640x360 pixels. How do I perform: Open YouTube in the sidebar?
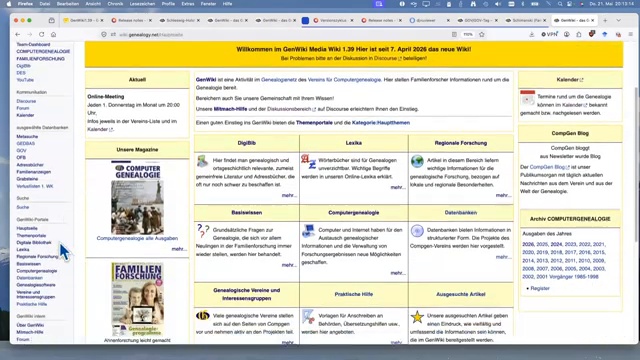(25, 80)
